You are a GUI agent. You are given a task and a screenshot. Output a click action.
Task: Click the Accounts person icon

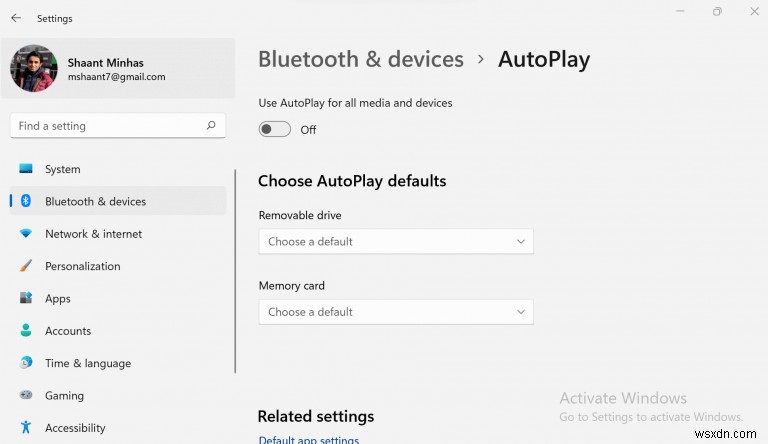26,331
